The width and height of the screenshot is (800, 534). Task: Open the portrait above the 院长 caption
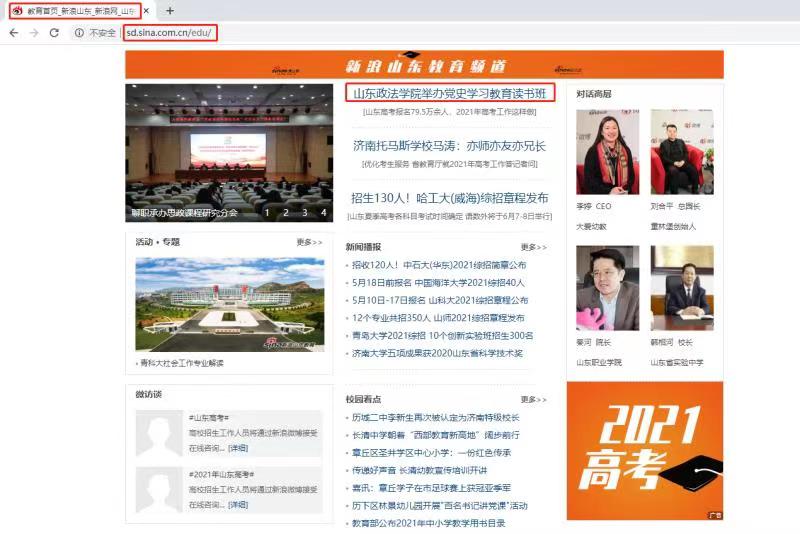click(607, 288)
